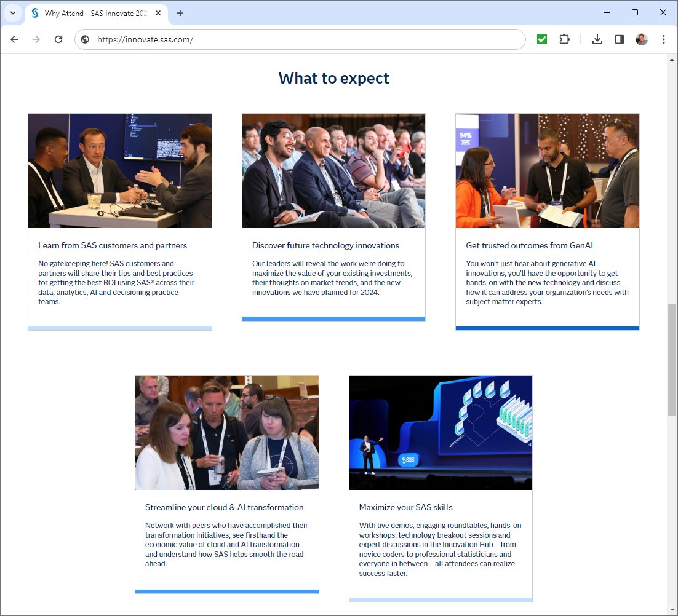Click 'Maximize your SAS skills' heading
The height and width of the screenshot is (616, 678).
[x=405, y=507]
